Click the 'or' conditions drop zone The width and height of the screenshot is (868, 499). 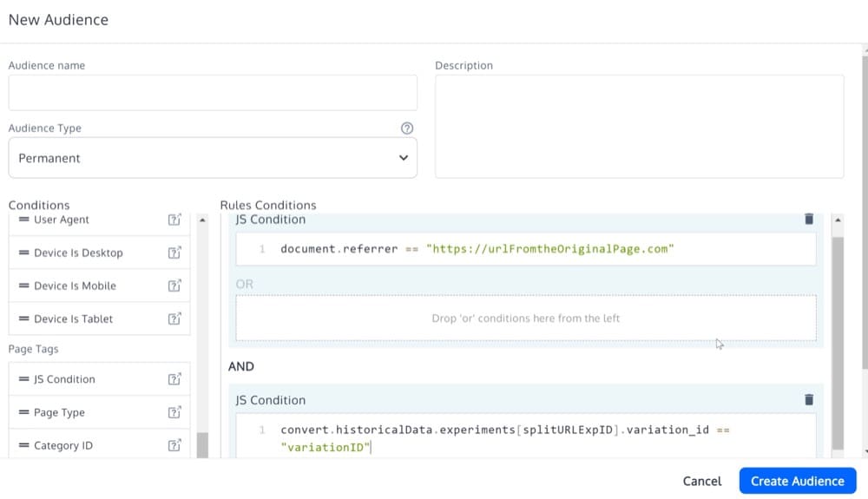pyautogui.click(x=526, y=318)
